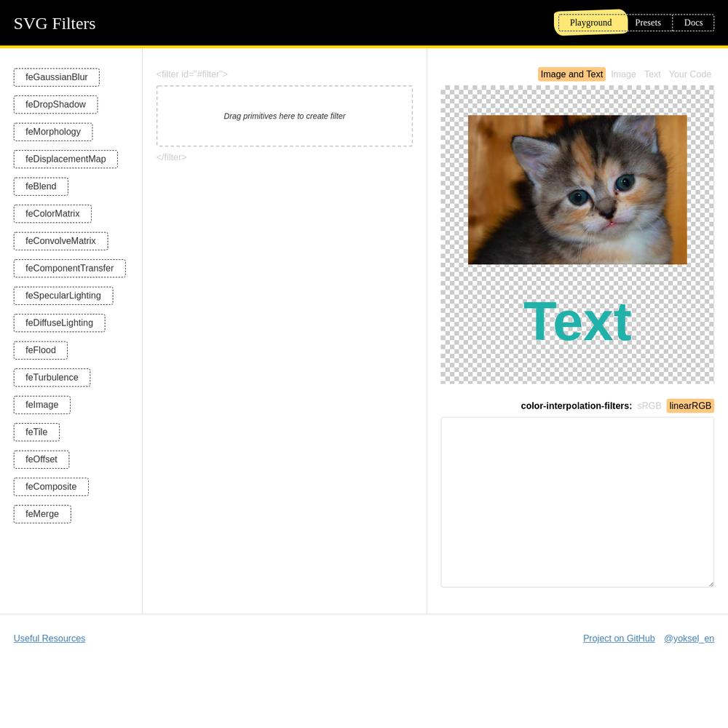Click the drag primitives drop zone

285,116
